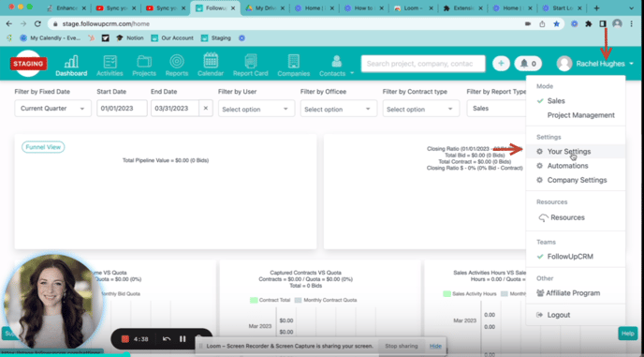The image size is (644, 357).
Task: Switch to the Loom browser tab
Action: [413, 8]
